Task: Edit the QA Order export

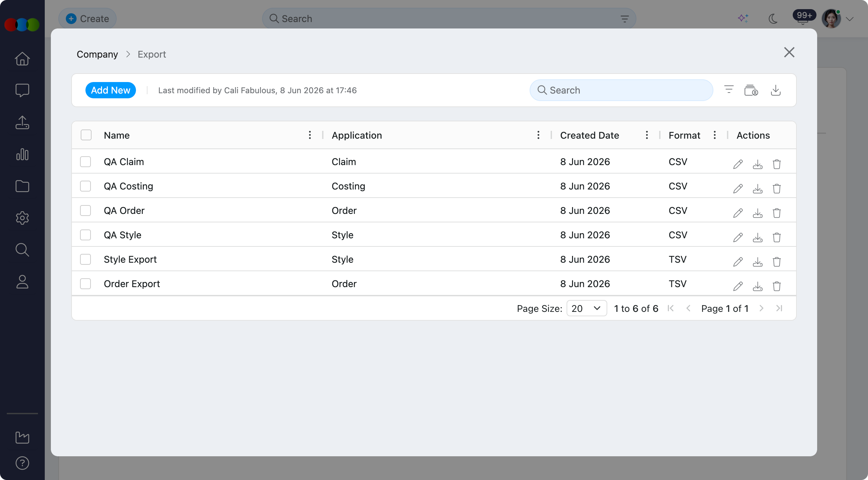Action: click(738, 213)
